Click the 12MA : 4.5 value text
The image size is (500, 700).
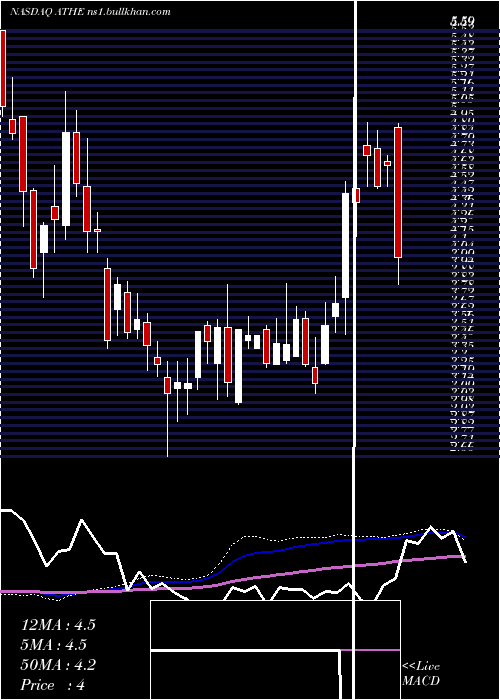[58, 625]
